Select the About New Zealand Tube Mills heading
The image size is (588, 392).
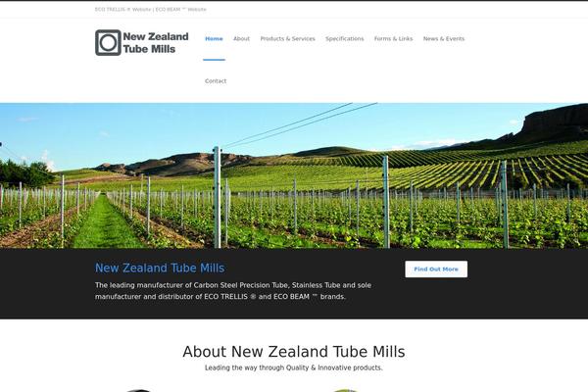[x=294, y=352]
